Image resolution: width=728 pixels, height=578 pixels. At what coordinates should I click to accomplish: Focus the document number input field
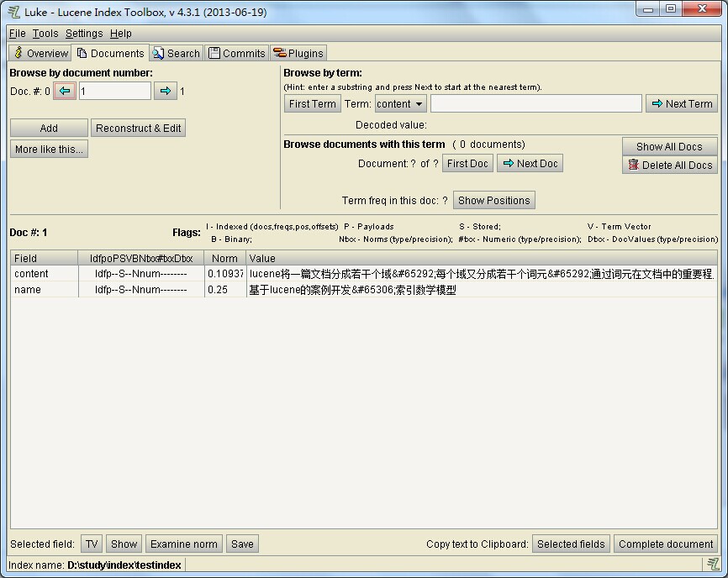pos(115,91)
